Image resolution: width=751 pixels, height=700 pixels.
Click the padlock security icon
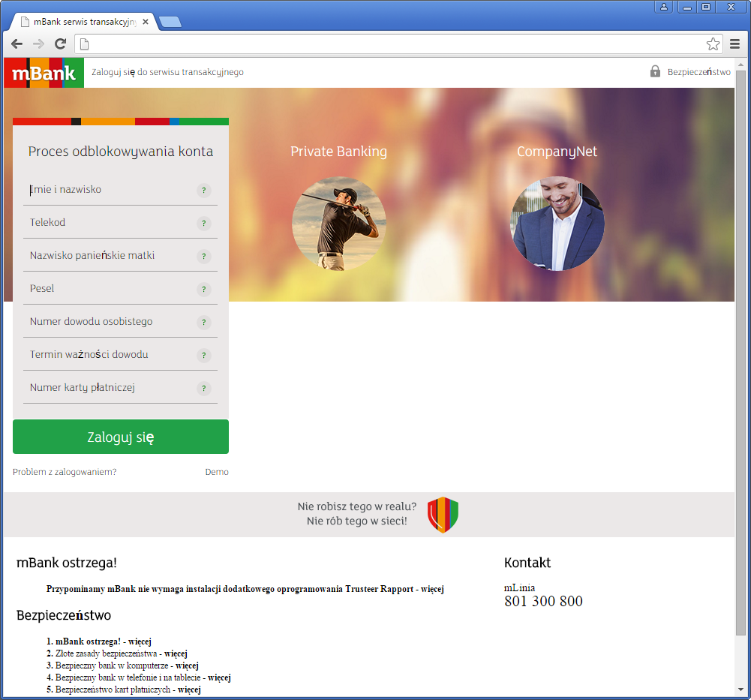tap(655, 71)
